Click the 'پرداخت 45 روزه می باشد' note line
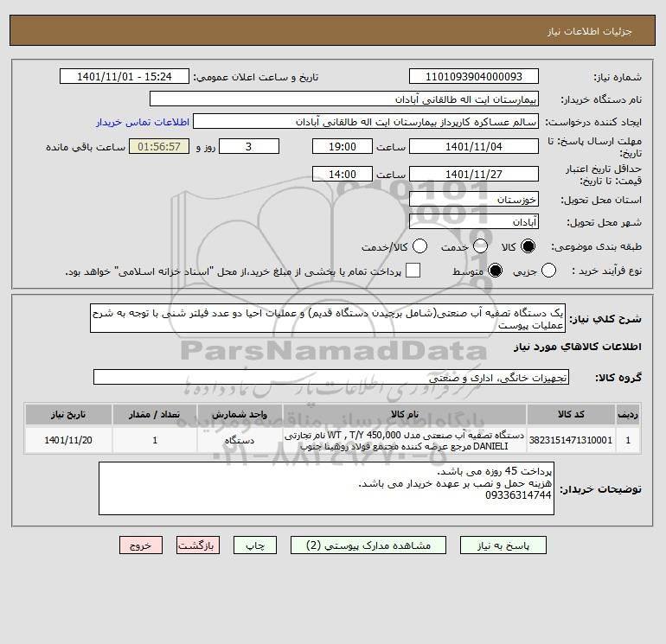 click(x=495, y=471)
